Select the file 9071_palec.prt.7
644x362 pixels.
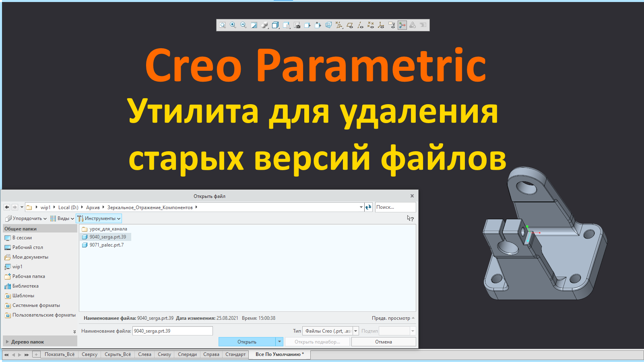click(x=105, y=245)
